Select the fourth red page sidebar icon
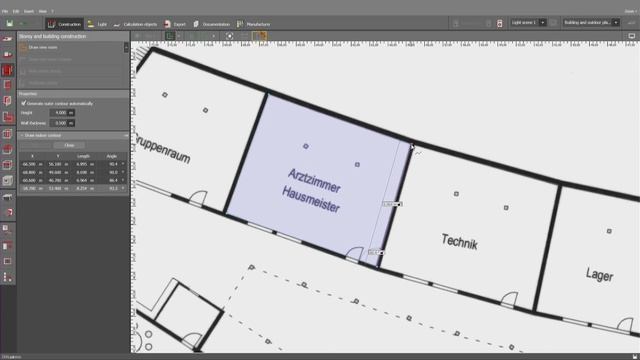 point(7,85)
